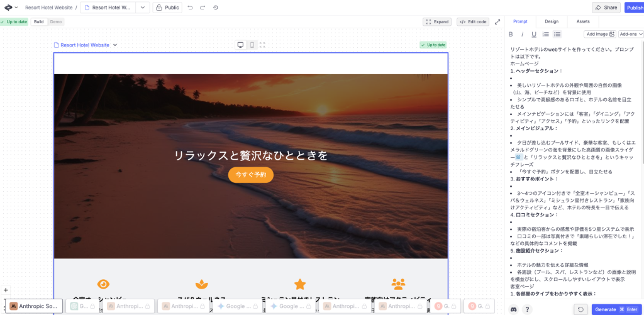Switch preview to desktop view
The width and height of the screenshot is (644, 315).
point(240,45)
